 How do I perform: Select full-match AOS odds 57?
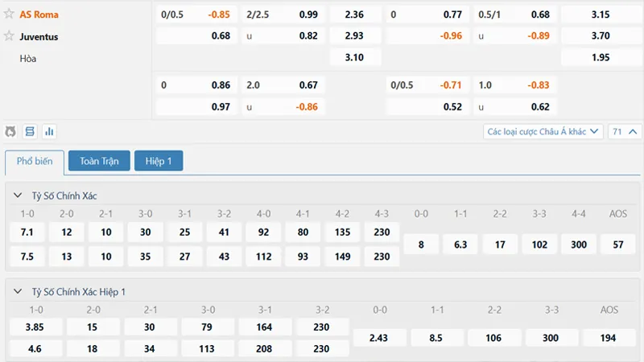click(x=618, y=245)
